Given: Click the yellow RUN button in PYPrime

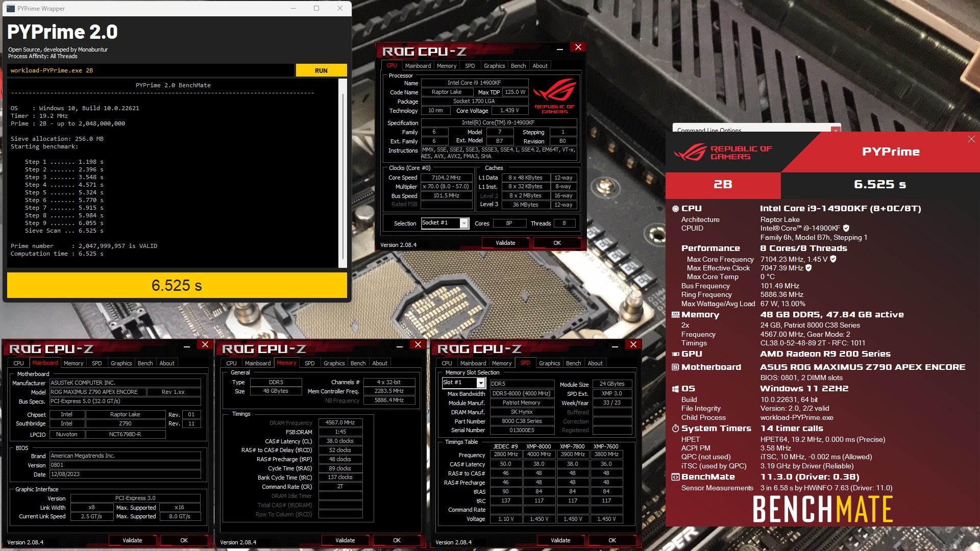Looking at the screenshot, I should point(321,70).
